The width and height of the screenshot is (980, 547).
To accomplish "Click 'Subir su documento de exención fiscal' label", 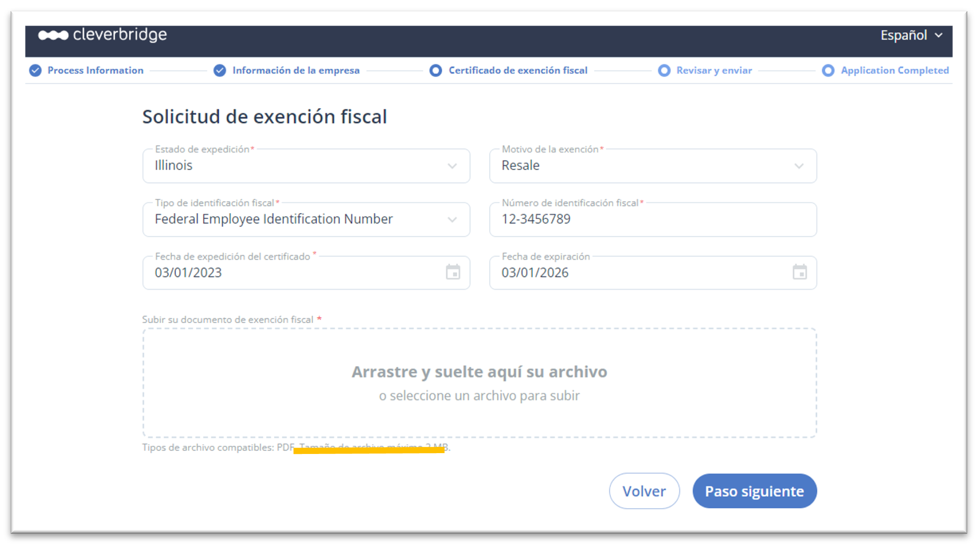I will [228, 320].
